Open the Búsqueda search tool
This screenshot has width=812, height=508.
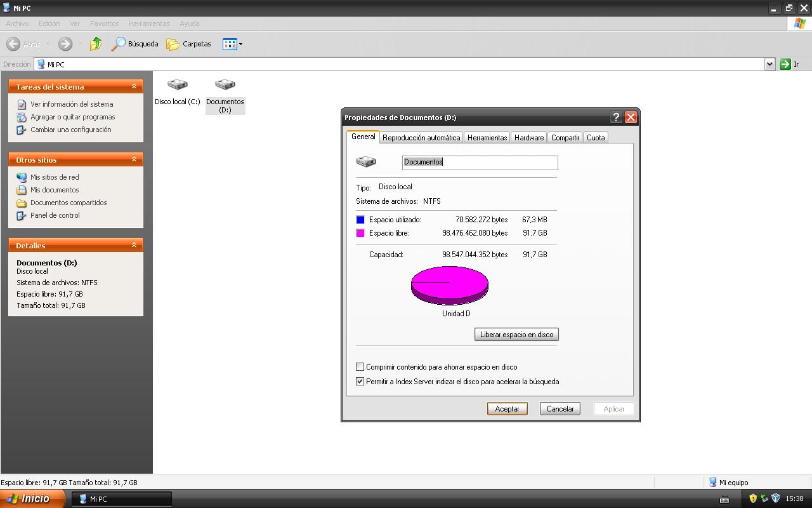click(x=134, y=44)
